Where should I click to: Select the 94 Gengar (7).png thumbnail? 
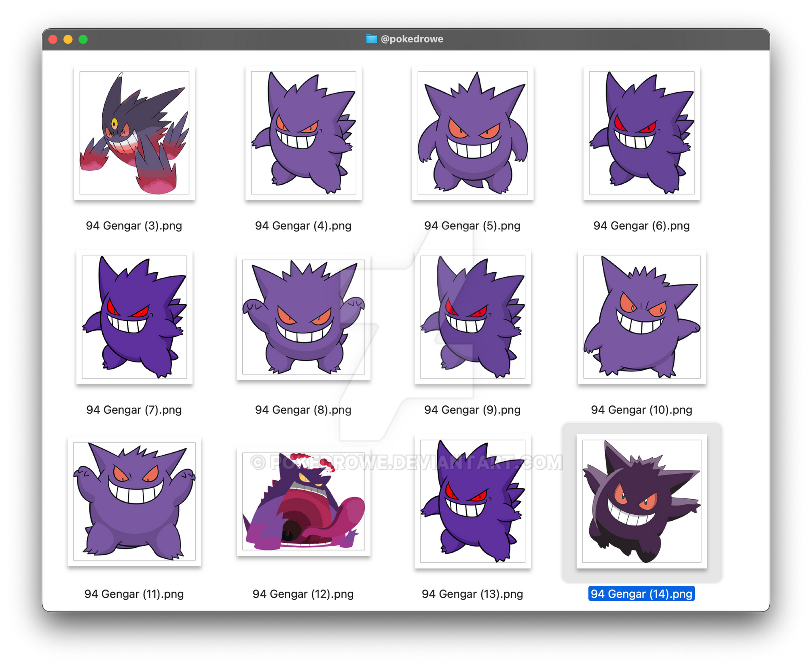134,317
